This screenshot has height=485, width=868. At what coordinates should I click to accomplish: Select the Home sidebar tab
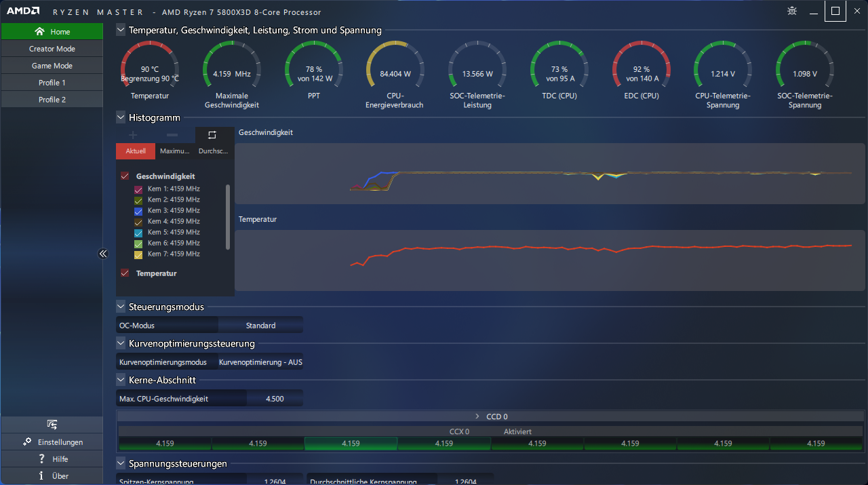coord(52,31)
